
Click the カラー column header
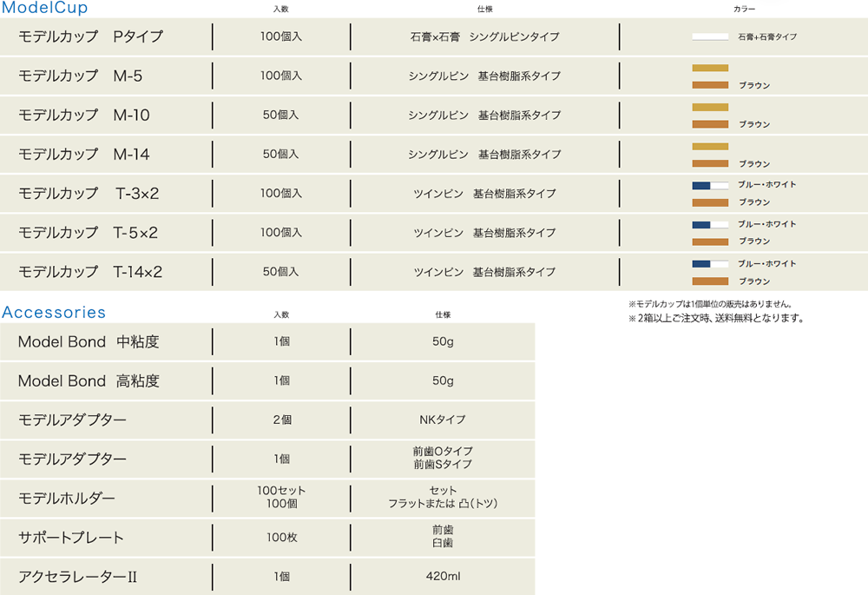coord(744,10)
